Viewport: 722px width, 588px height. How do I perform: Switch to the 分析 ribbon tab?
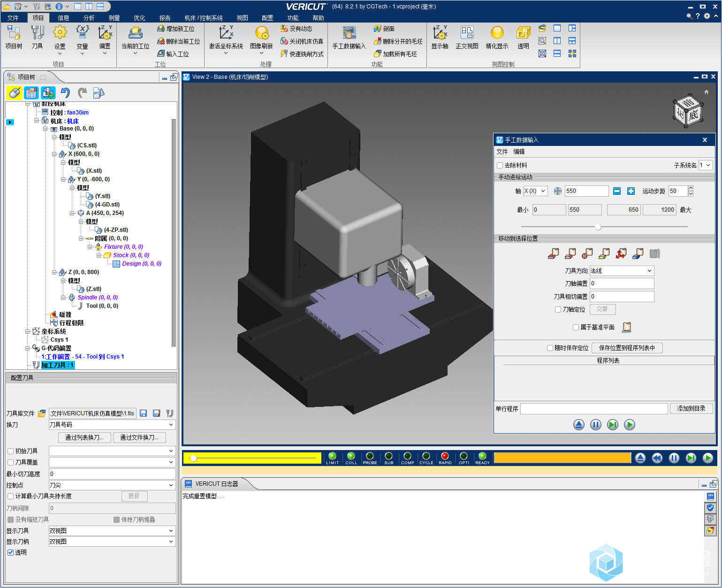click(x=89, y=18)
